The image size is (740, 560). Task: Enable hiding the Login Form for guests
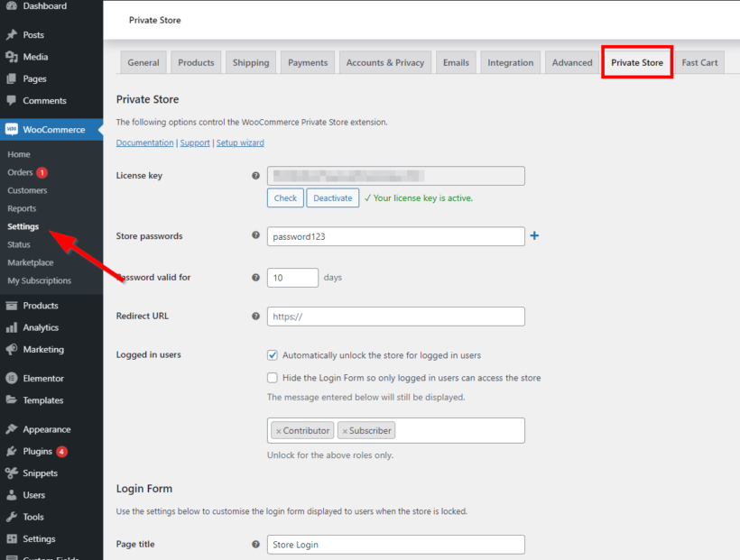272,378
